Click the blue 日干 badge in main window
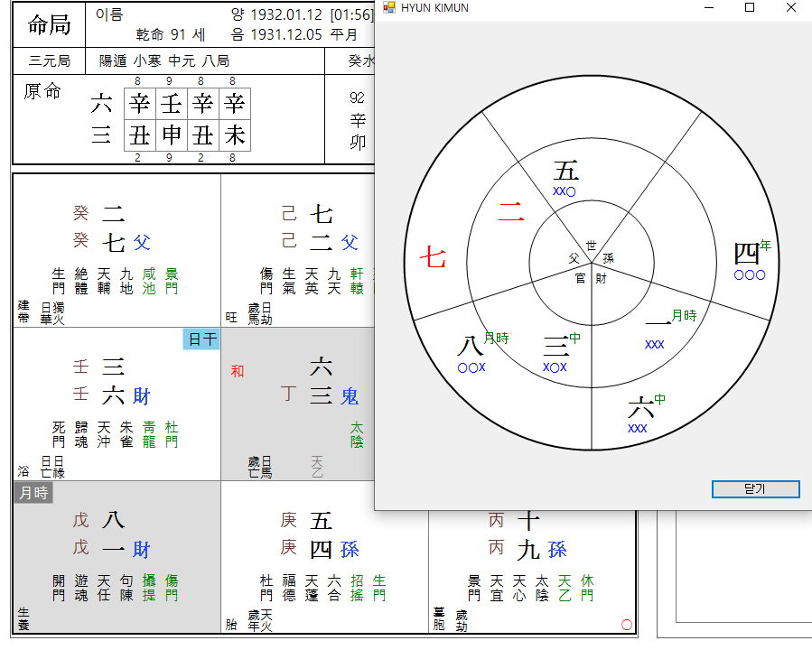This screenshot has height=650, width=812. 202,339
